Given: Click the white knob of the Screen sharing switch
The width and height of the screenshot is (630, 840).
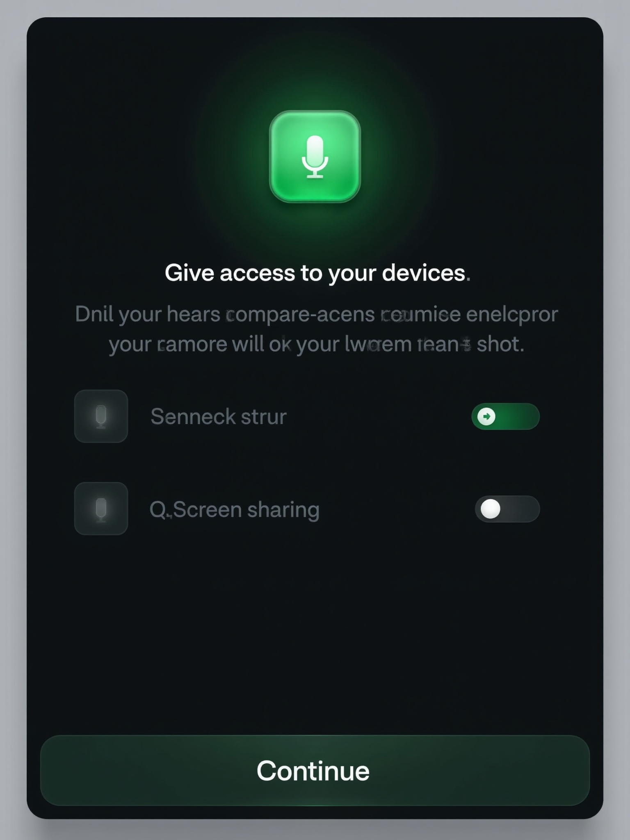Looking at the screenshot, I should (490, 509).
